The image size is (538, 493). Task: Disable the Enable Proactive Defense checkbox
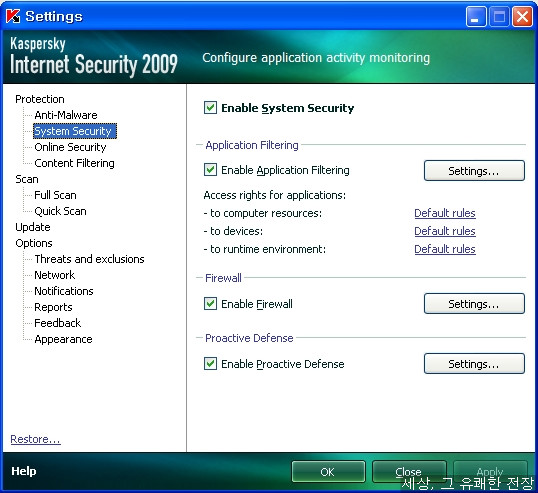pos(210,364)
